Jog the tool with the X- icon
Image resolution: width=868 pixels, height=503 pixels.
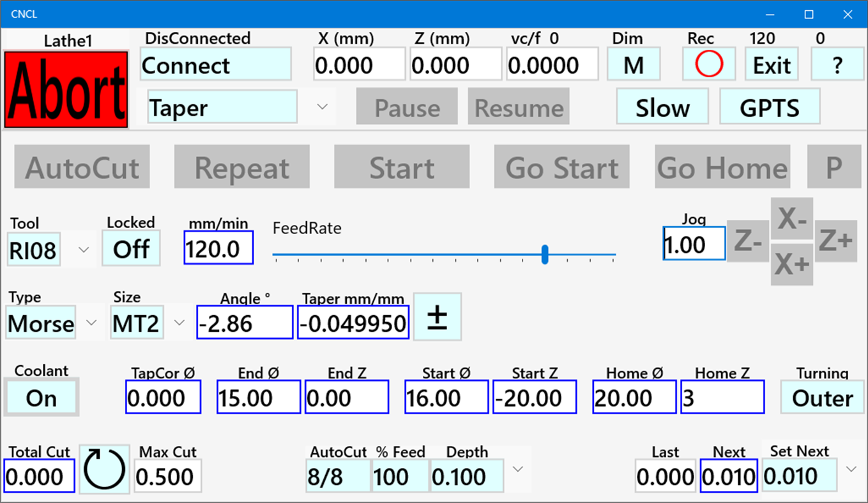pos(792,218)
